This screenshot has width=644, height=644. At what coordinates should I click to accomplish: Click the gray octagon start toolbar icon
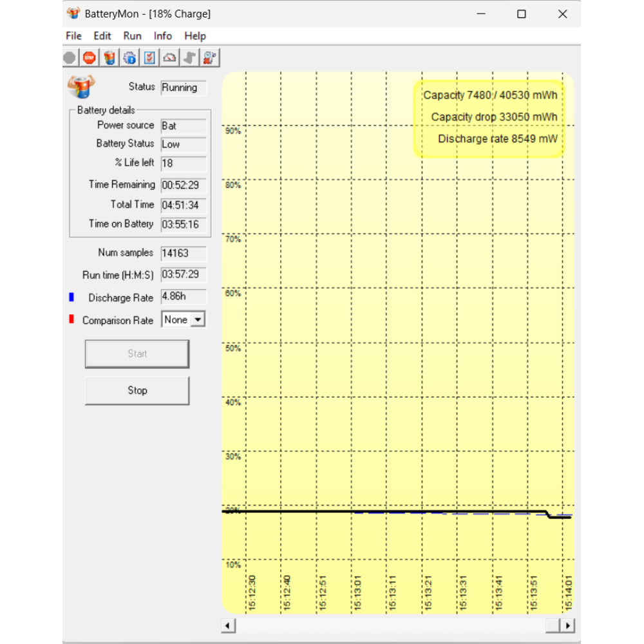click(70, 58)
